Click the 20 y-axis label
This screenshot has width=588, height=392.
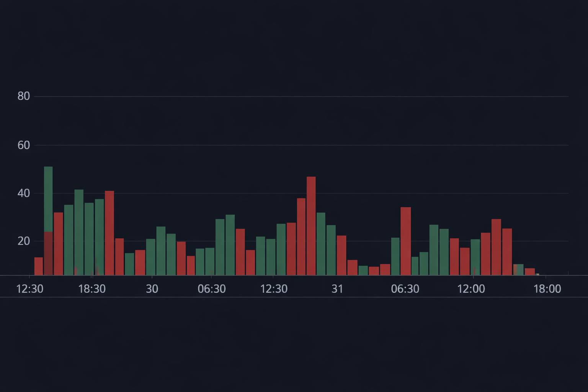coord(24,241)
